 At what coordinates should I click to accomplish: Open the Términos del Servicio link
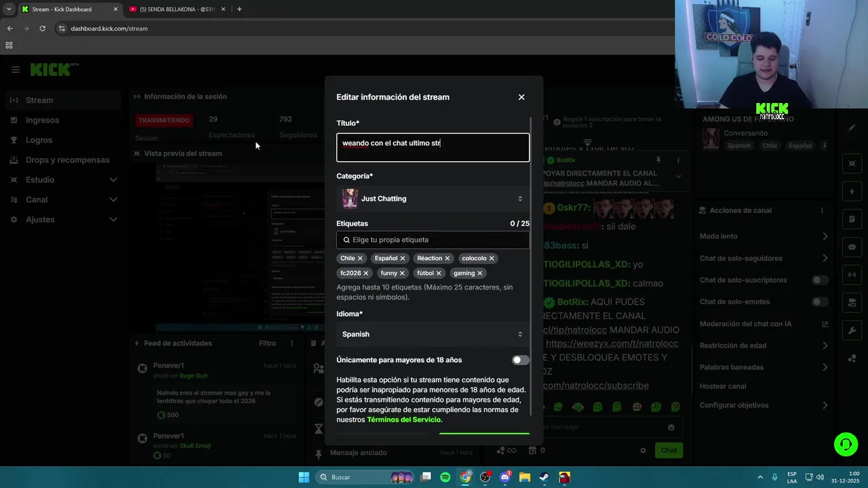(405, 420)
